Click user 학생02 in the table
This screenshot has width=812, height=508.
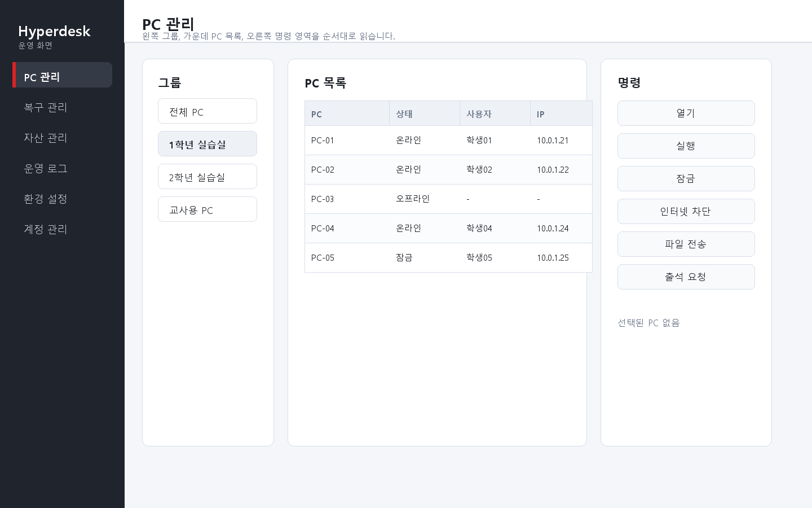click(x=479, y=169)
